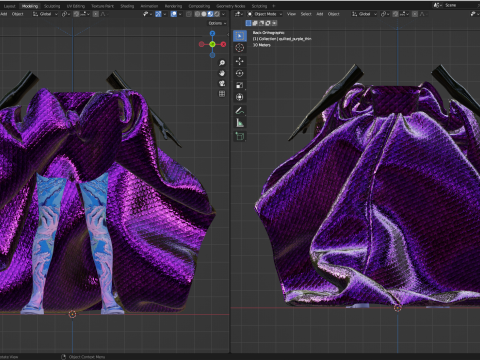Click the Scene browse icon
Screen dimensions: 480x360
pos(438,5)
